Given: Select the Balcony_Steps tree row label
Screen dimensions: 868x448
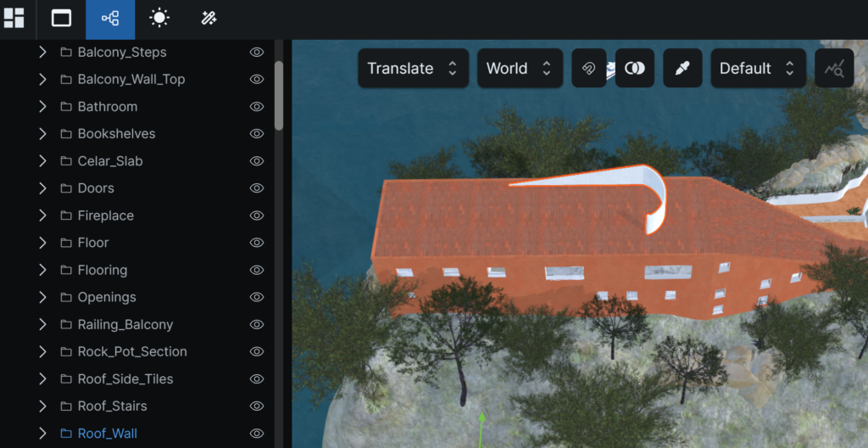Looking at the screenshot, I should pyautogui.click(x=122, y=52).
